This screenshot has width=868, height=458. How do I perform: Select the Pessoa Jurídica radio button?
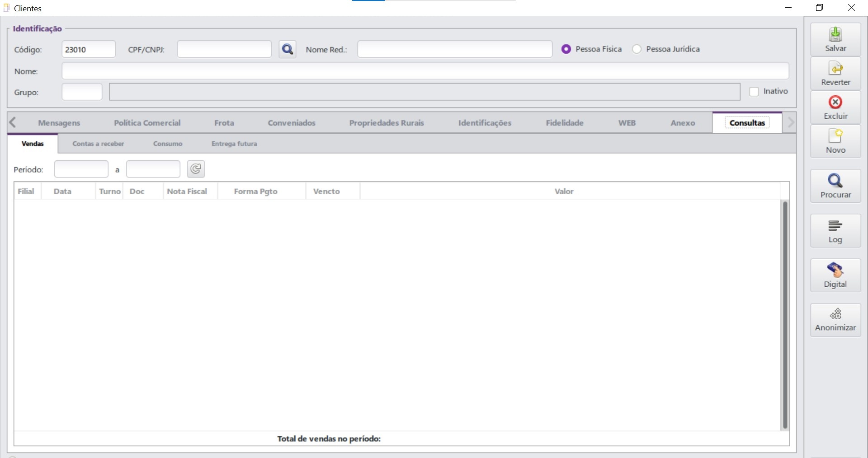637,49
